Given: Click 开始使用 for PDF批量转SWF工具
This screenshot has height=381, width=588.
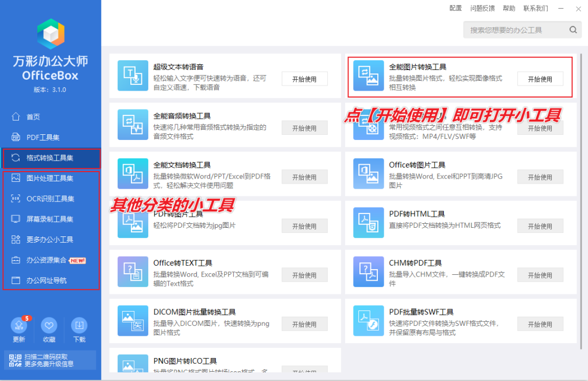Looking at the screenshot, I should [540, 324].
